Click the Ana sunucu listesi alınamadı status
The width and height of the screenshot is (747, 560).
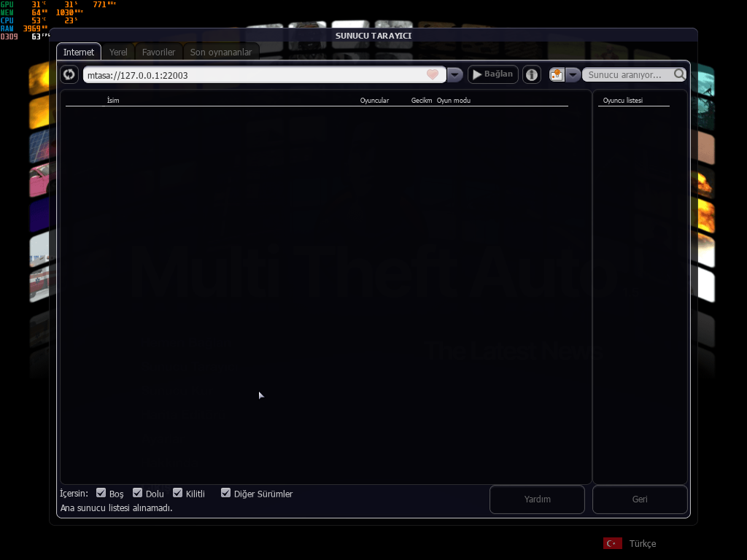pos(116,508)
